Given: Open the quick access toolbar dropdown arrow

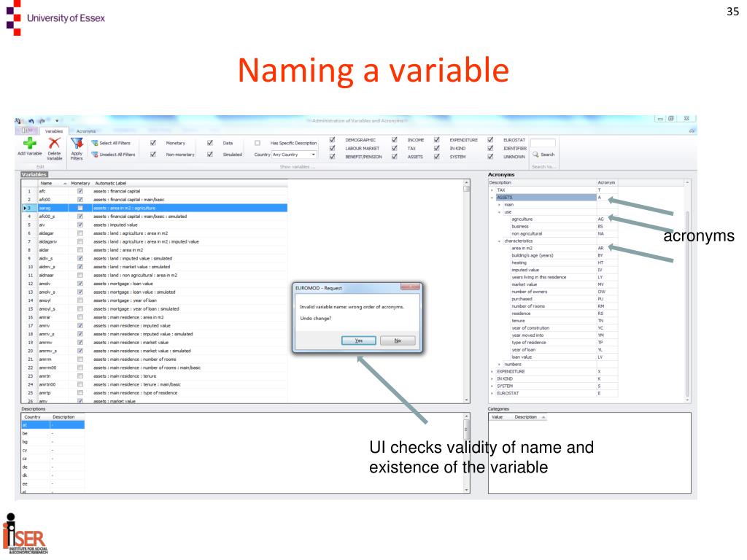Looking at the screenshot, I should coord(57,121).
